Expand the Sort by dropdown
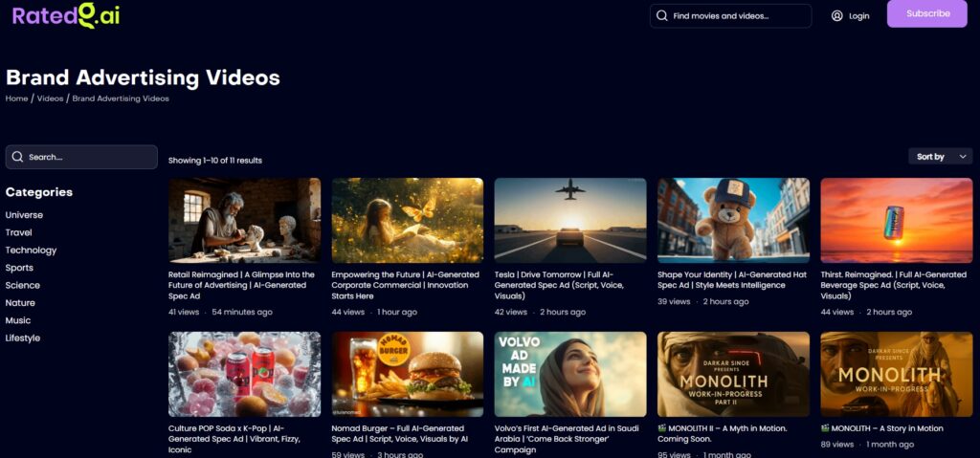This screenshot has width=980, height=458. tap(940, 157)
